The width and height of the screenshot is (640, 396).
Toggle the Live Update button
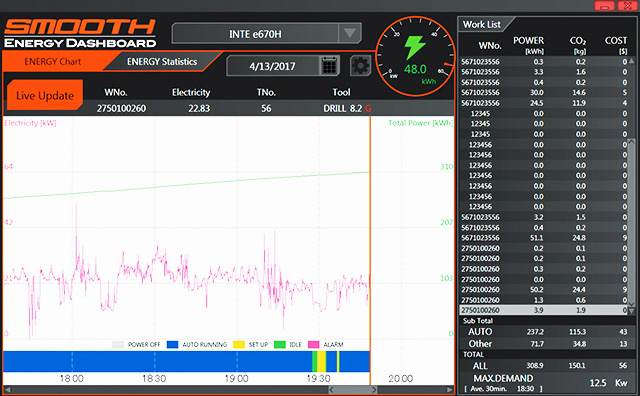45,95
